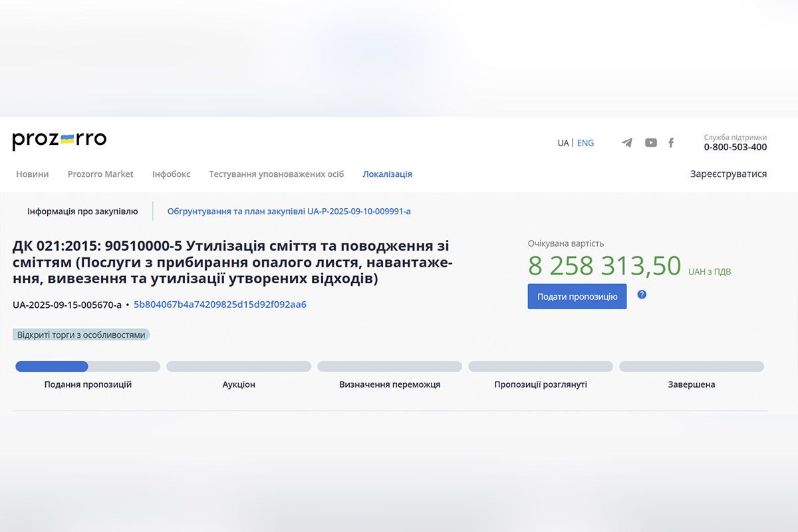Click the Зареєструватися link

point(729,174)
